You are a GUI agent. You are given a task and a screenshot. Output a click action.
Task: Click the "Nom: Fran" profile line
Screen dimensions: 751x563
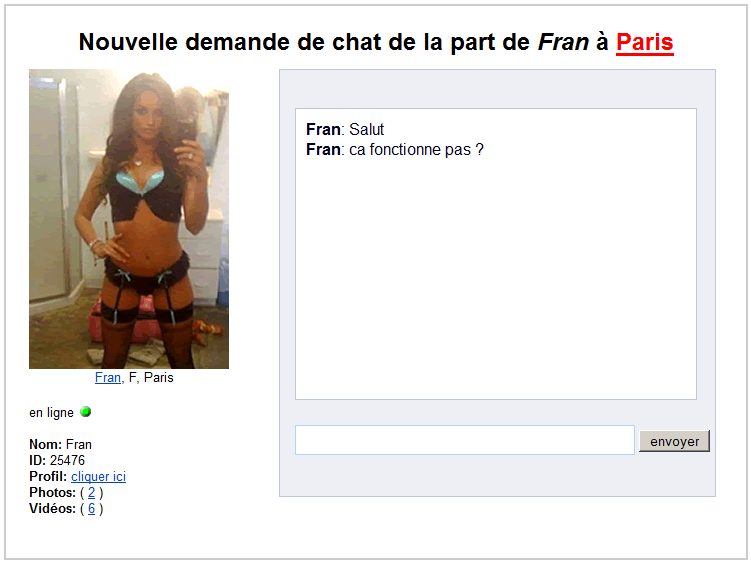tap(60, 445)
